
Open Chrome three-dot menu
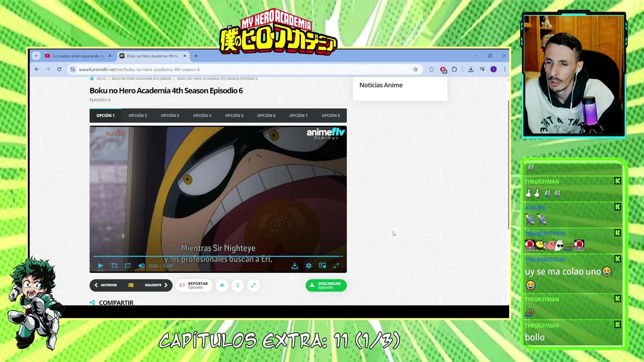[x=505, y=69]
